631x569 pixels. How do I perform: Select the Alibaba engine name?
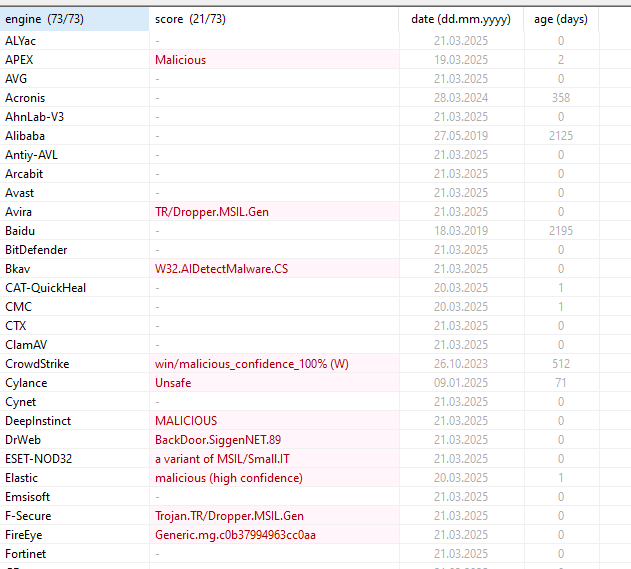pos(25,136)
